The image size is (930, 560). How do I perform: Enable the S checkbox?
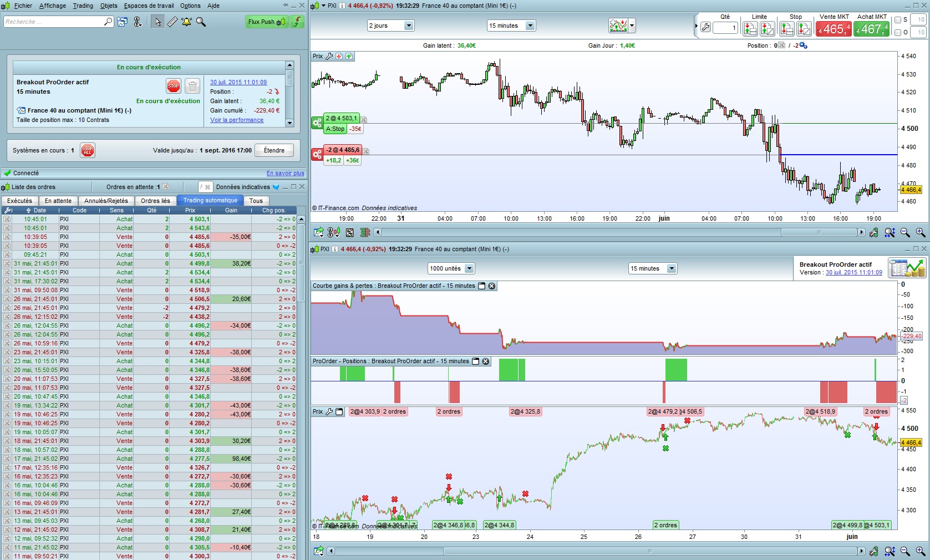(x=898, y=20)
